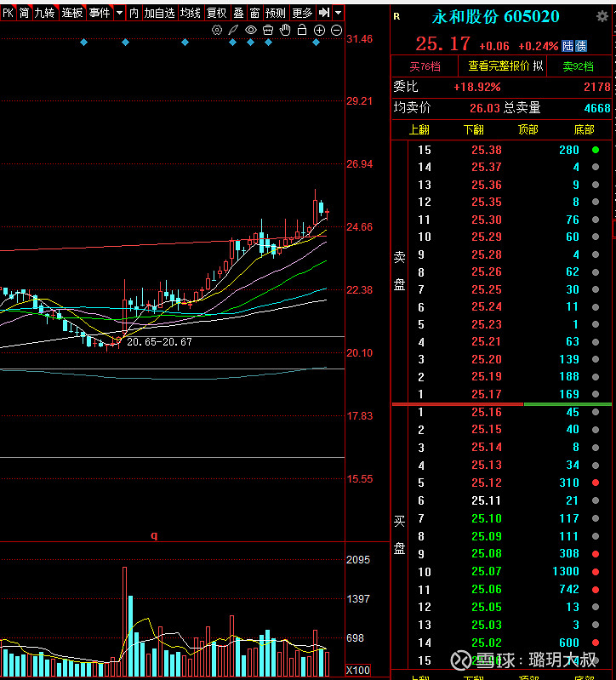Click red indicator dot at buy price 25.07
This screenshot has height=680, width=616.
click(596, 572)
